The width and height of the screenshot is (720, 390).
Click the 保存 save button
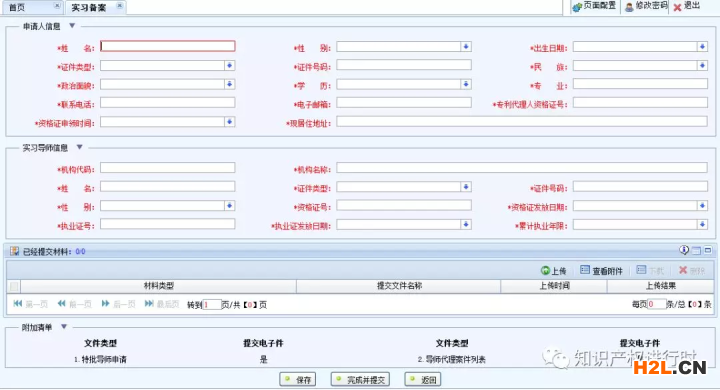click(298, 379)
